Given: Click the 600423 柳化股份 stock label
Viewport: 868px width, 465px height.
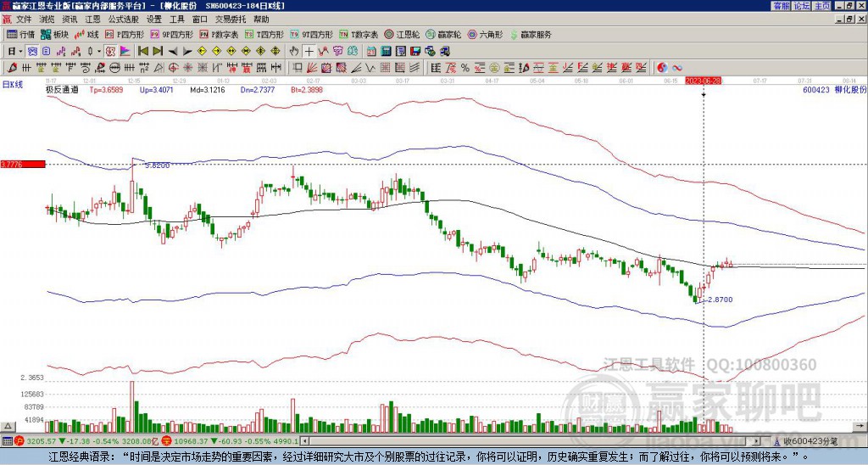Looking at the screenshot, I should pyautogui.click(x=834, y=89).
